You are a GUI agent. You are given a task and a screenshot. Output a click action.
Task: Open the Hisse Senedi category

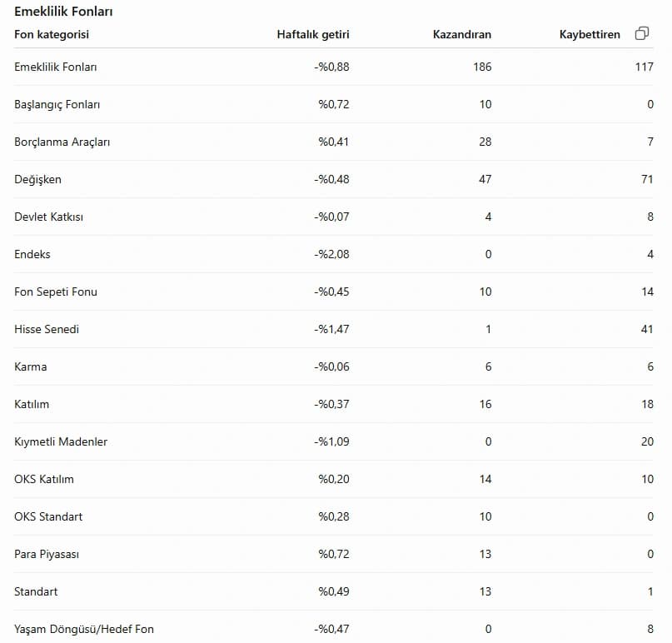pos(47,329)
